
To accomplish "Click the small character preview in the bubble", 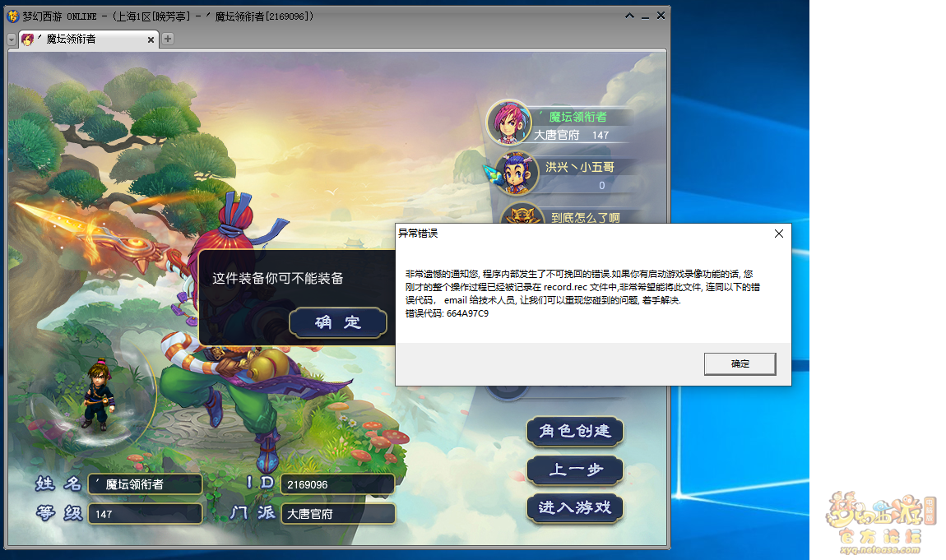I will [99, 395].
